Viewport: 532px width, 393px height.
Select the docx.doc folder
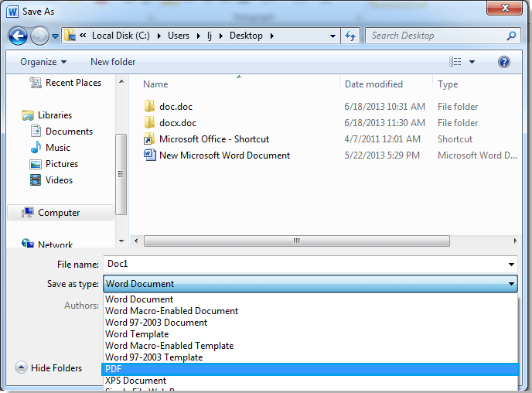tap(170, 123)
